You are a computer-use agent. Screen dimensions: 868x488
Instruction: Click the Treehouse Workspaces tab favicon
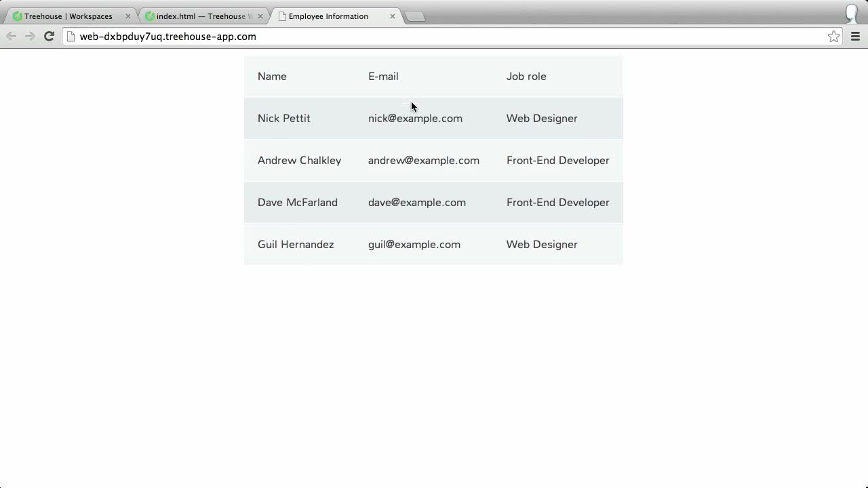[18, 16]
